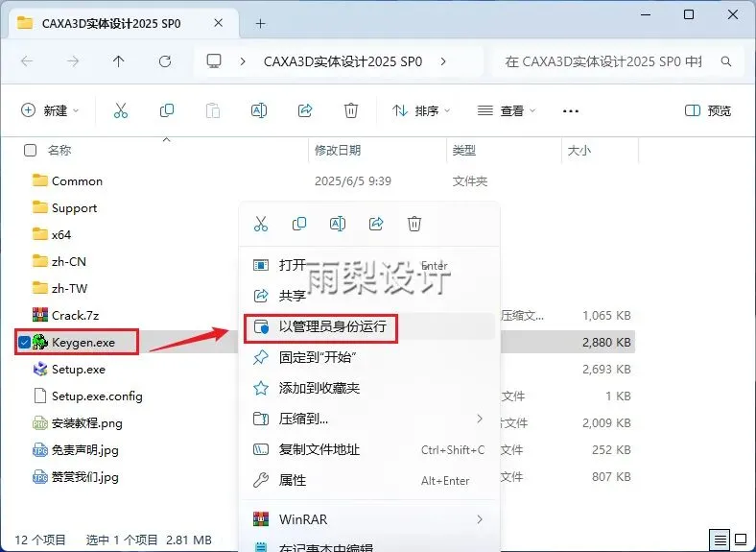Image resolution: width=756 pixels, height=552 pixels.
Task: Close the CAXA3D实体设计2025 SP0 tab
Action: click(219, 23)
